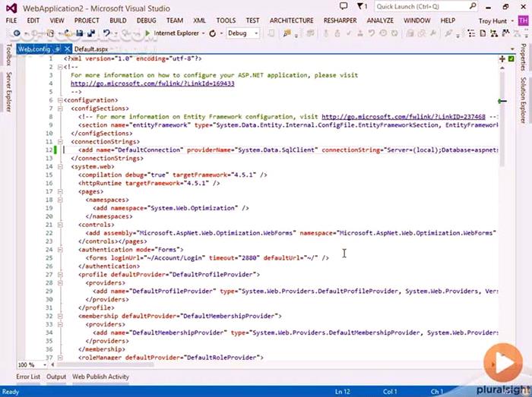The width and height of the screenshot is (532, 397).
Task: Collapse the pages node at line 17
Action: 60,192
